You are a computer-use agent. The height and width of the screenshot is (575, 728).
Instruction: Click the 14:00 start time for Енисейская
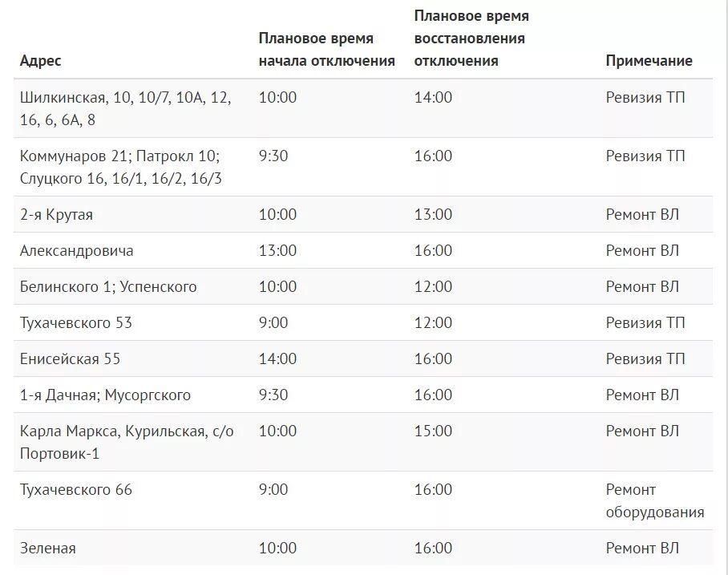tap(277, 358)
